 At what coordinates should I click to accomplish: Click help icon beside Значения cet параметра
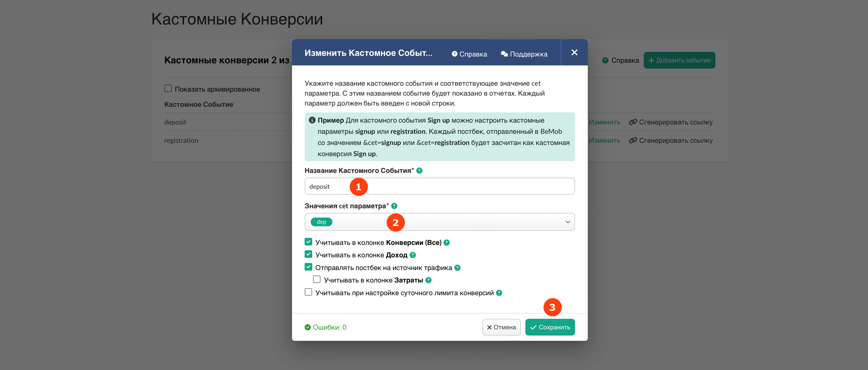coord(394,206)
